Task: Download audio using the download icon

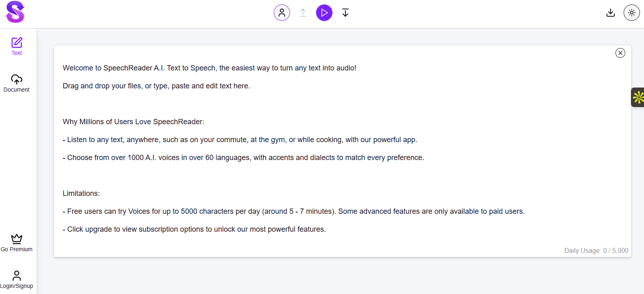Action: 611,13
